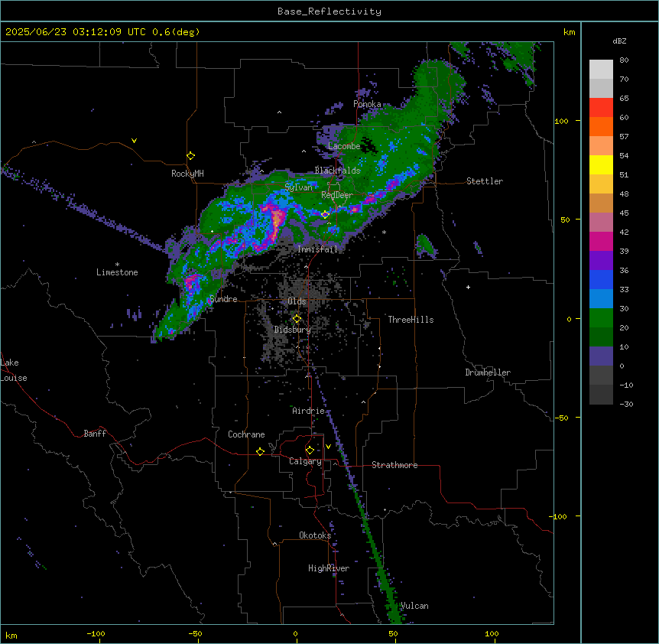Click the Vulcan label

(x=415, y=606)
